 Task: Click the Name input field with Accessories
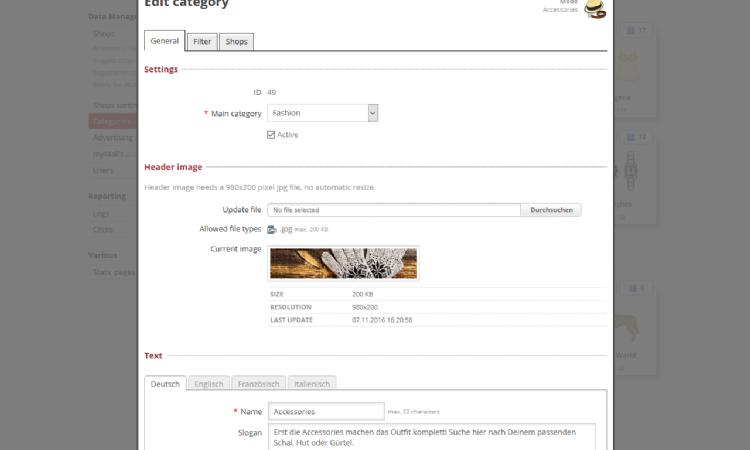coord(326,411)
